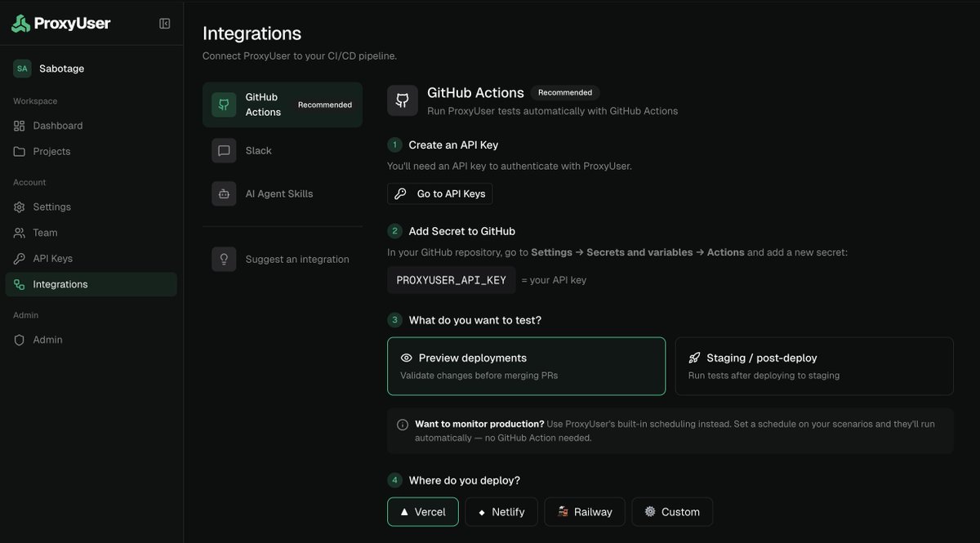Click Run tests after deploying to staging text
This screenshot has height=543, width=980.
click(x=764, y=376)
